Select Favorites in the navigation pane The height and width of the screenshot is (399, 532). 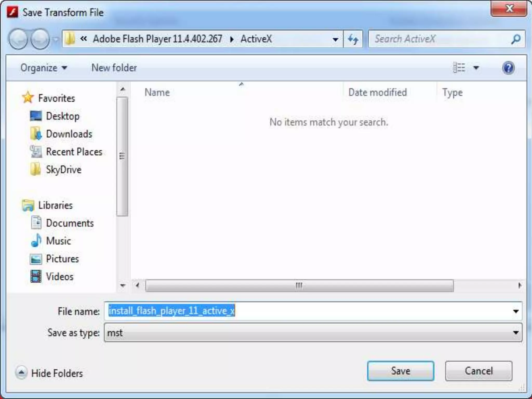(57, 98)
